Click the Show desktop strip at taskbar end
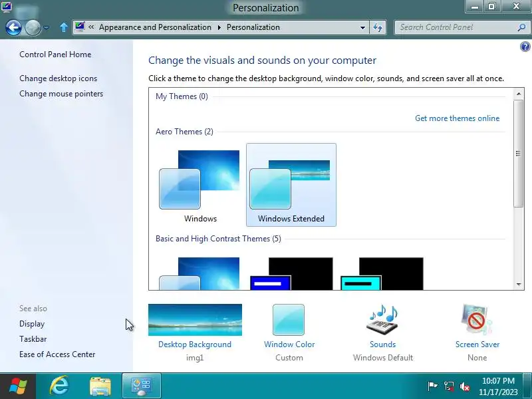The height and width of the screenshot is (399, 532). click(527, 386)
